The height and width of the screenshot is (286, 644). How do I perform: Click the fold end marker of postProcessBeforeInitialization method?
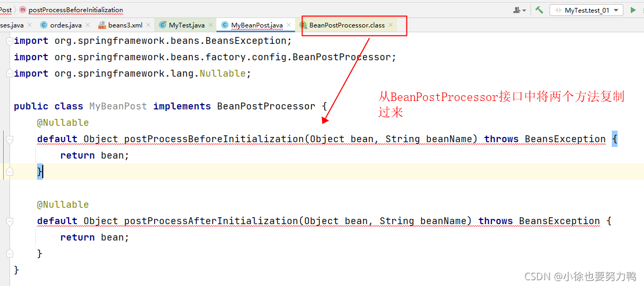coord(9,171)
